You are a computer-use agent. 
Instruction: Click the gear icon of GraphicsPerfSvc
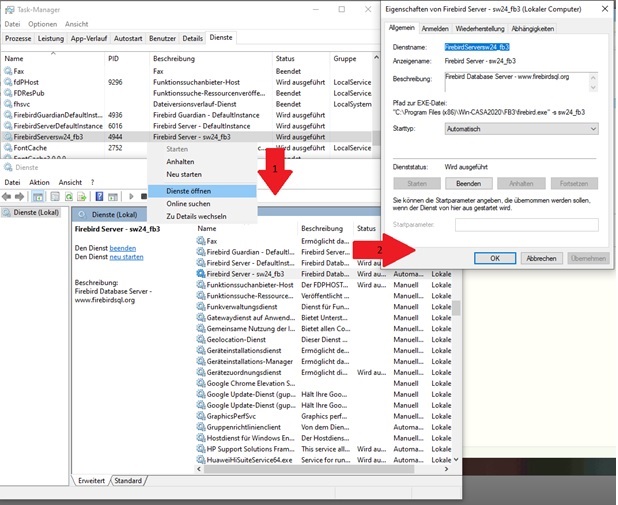[x=201, y=416]
